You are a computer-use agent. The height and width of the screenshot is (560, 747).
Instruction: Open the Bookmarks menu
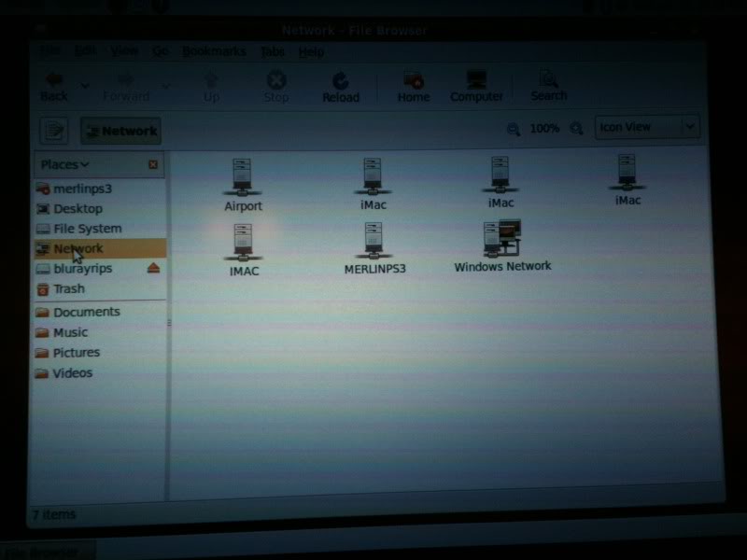pos(214,51)
